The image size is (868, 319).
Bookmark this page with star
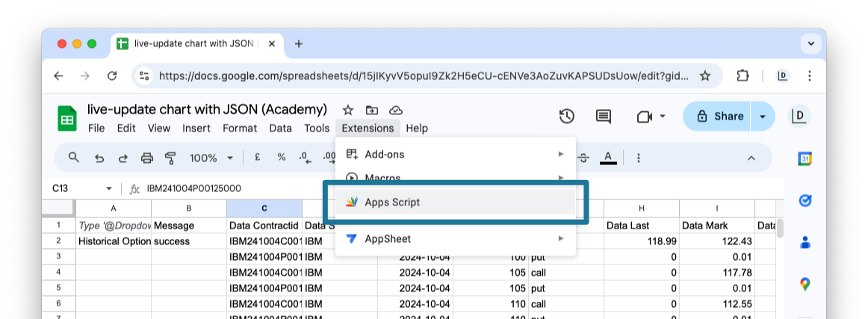tap(704, 76)
